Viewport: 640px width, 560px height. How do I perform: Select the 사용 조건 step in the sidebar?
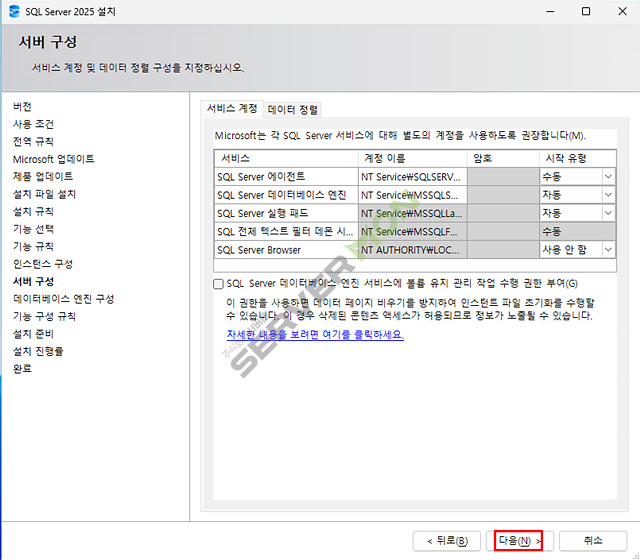click(33, 124)
